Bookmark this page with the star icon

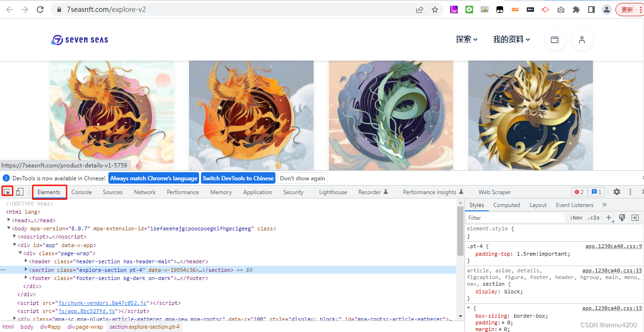tap(435, 10)
